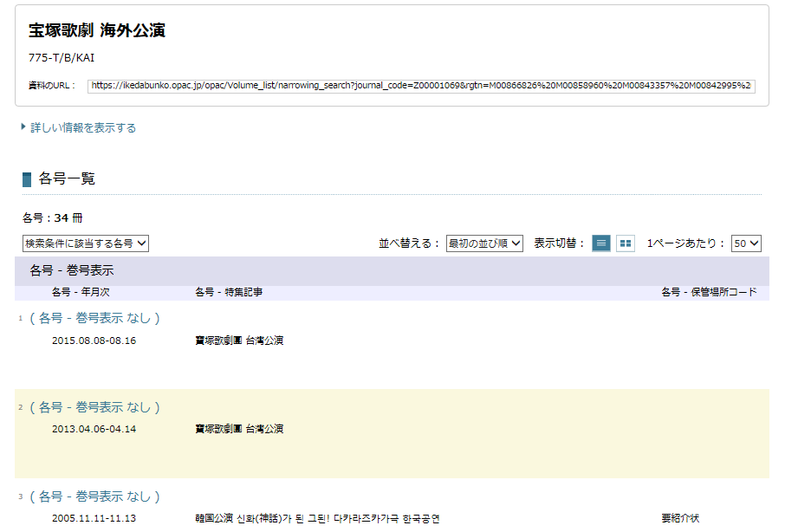The image size is (798, 532).
Task: Click 寶塚歌劇團 台湾公演 text in 2013 row
Action: coord(239,429)
